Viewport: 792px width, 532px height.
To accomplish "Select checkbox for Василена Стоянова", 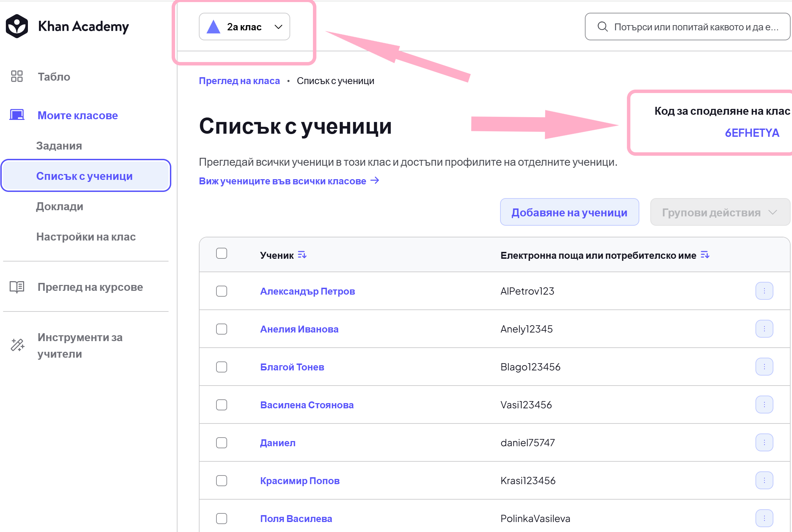I will coord(222,405).
